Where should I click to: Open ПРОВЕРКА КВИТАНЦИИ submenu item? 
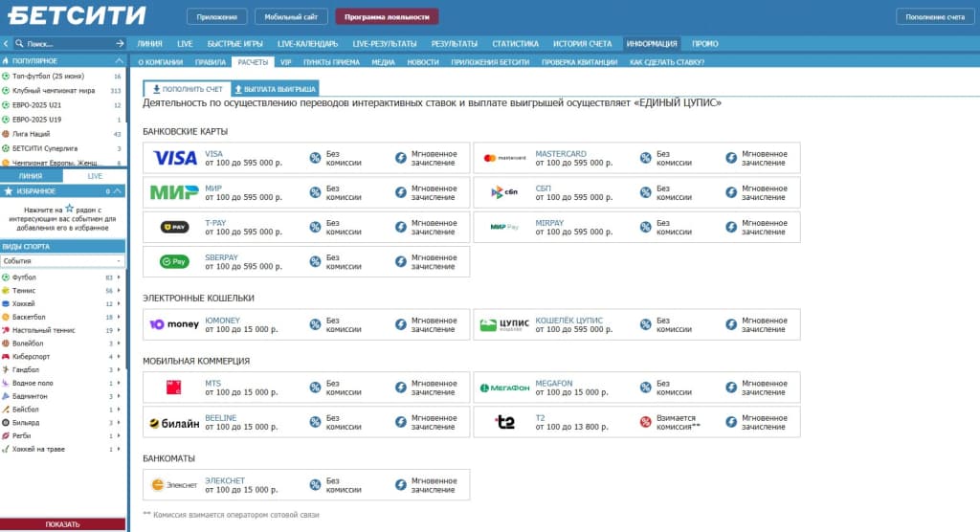pyautogui.click(x=579, y=62)
